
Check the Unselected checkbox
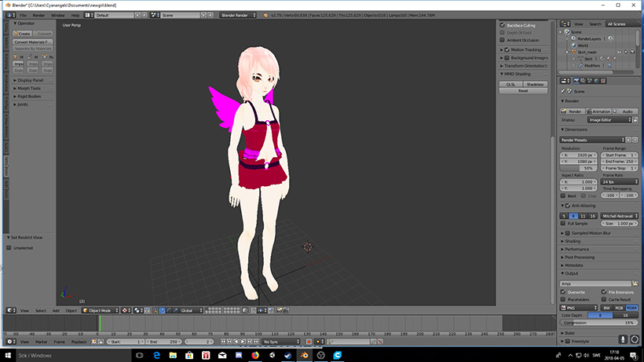(9, 248)
